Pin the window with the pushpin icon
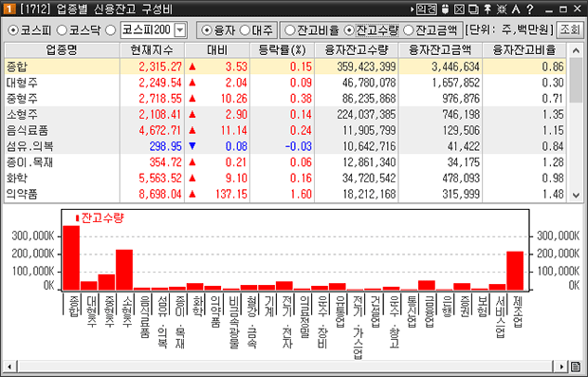This screenshot has width=588, height=377. click(487, 9)
